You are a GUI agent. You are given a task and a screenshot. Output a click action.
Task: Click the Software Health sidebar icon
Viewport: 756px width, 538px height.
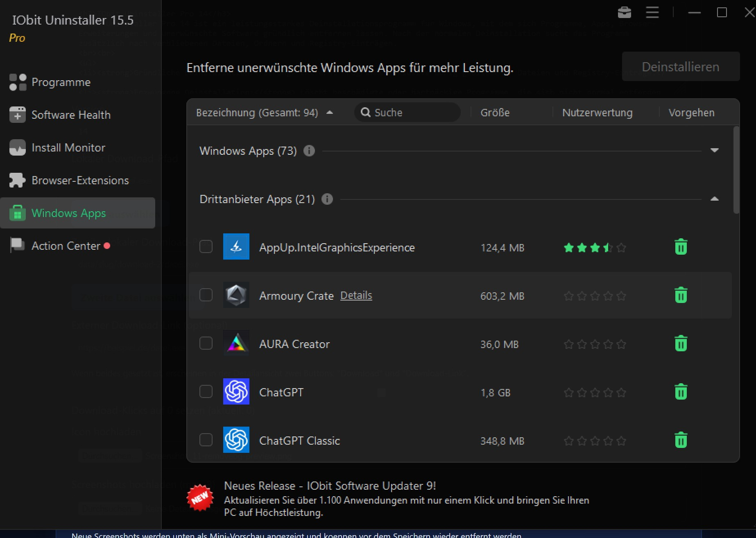tap(18, 115)
